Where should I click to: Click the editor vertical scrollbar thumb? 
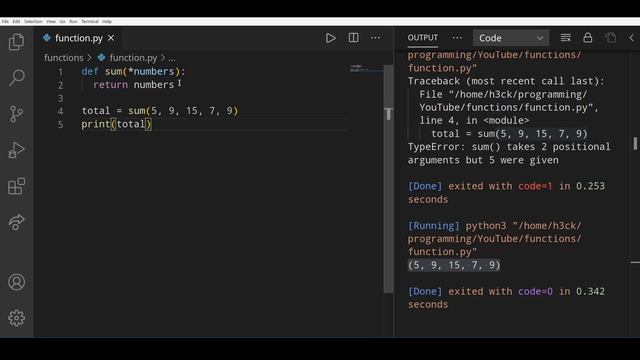[389, 179]
